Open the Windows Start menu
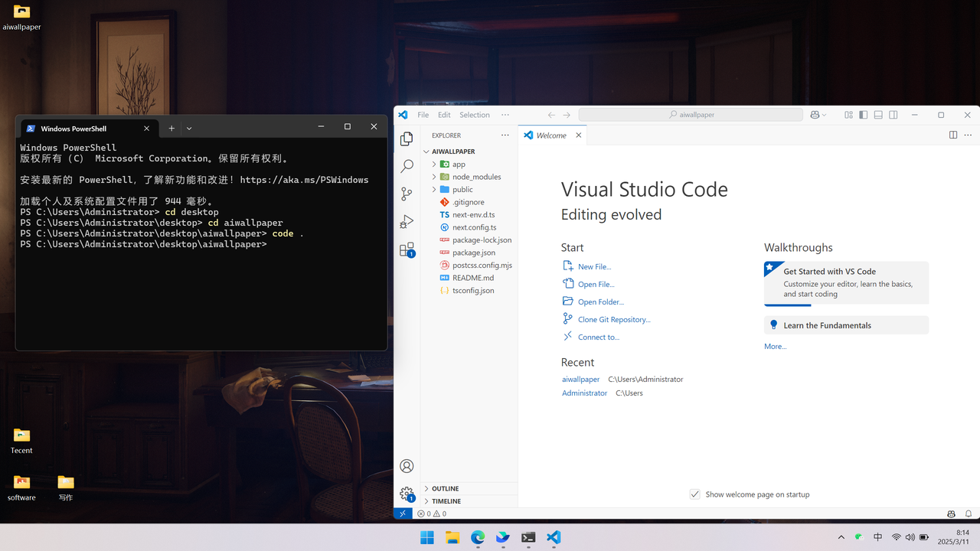 426,537
